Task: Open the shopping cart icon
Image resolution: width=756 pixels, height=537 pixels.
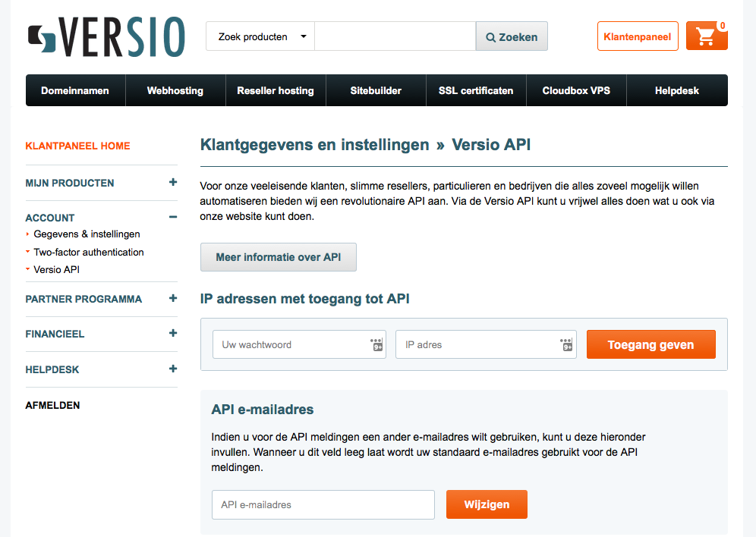Action: point(707,36)
